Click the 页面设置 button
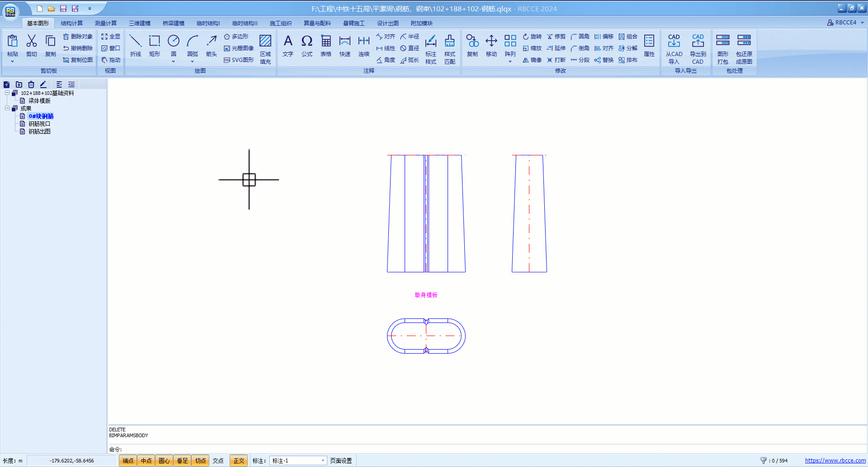 (341, 461)
